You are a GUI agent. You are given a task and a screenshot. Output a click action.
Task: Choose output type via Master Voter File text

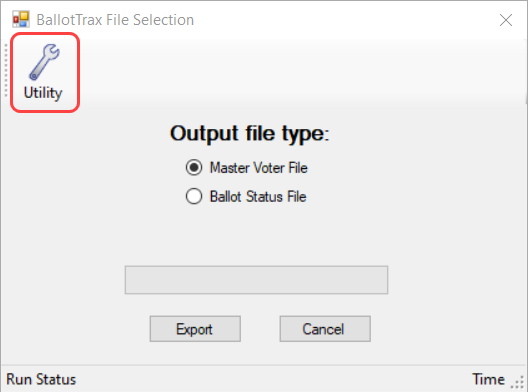point(259,167)
